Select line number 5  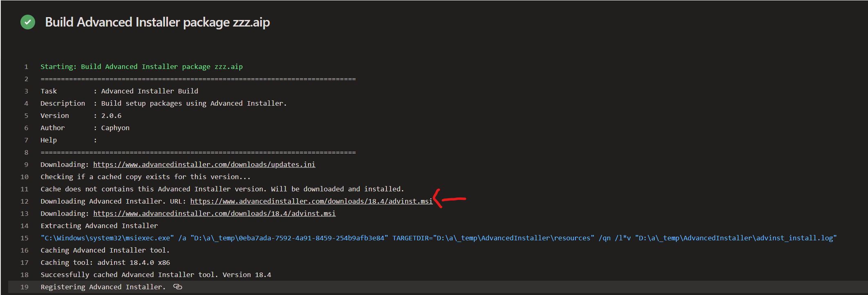[x=26, y=115]
